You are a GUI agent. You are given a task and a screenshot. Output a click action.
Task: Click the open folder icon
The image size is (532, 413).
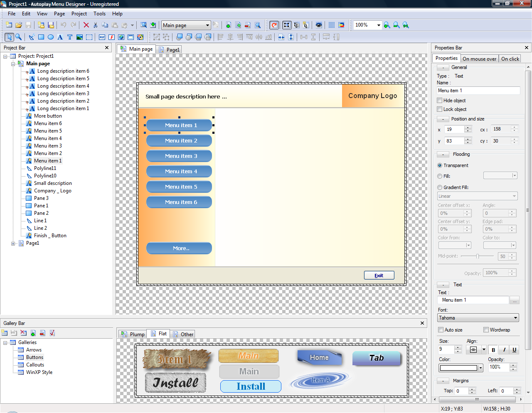click(x=19, y=25)
